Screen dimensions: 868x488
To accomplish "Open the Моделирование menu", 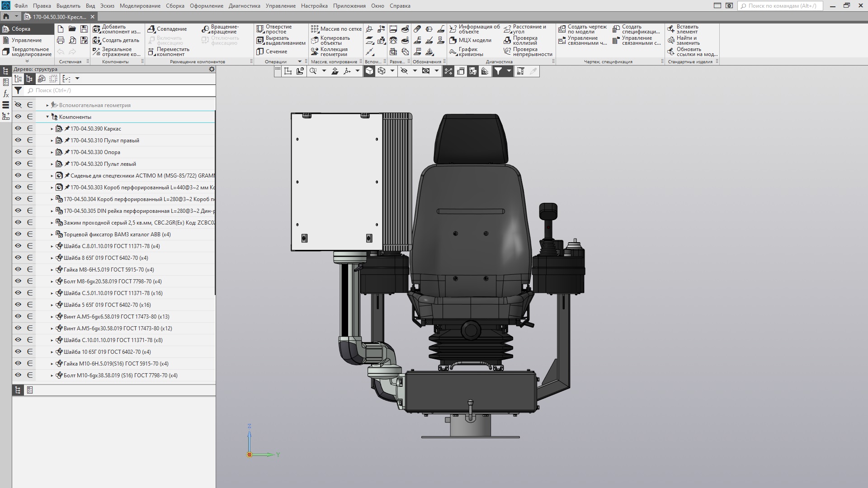I will pos(140,6).
